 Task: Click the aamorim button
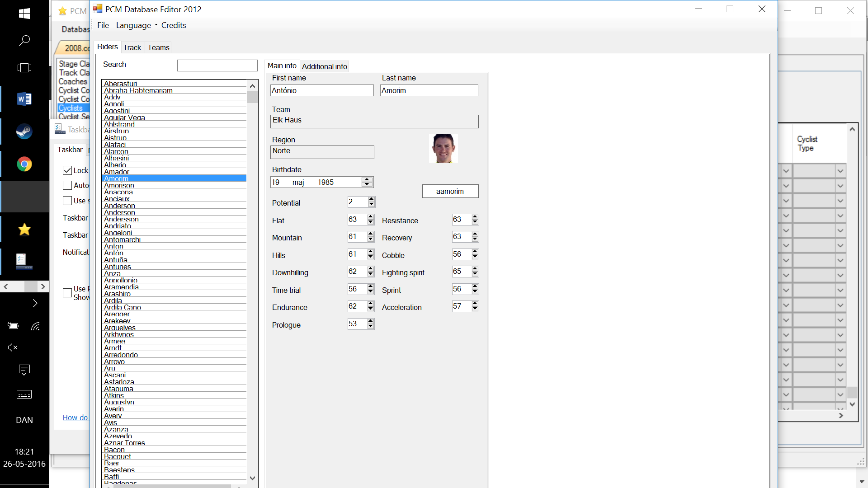click(450, 191)
